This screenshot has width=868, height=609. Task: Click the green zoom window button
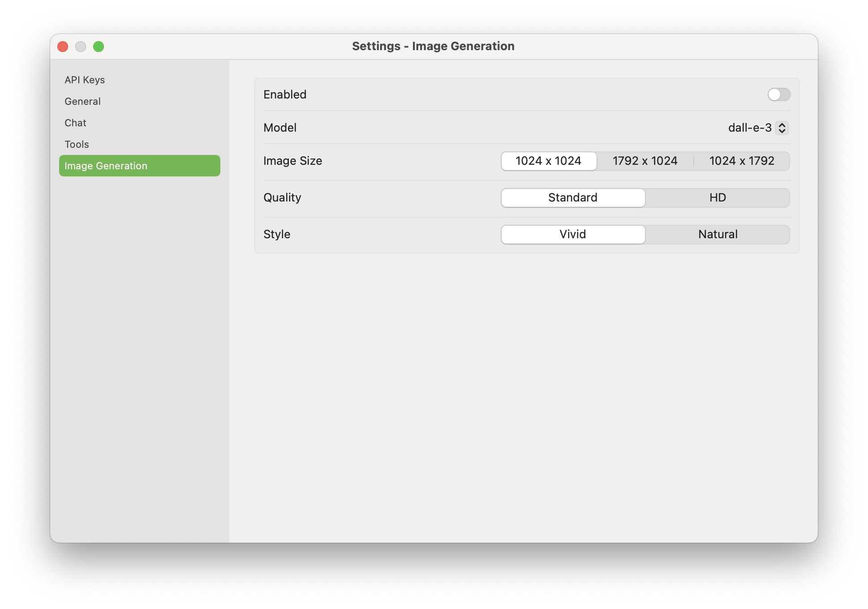coord(99,47)
